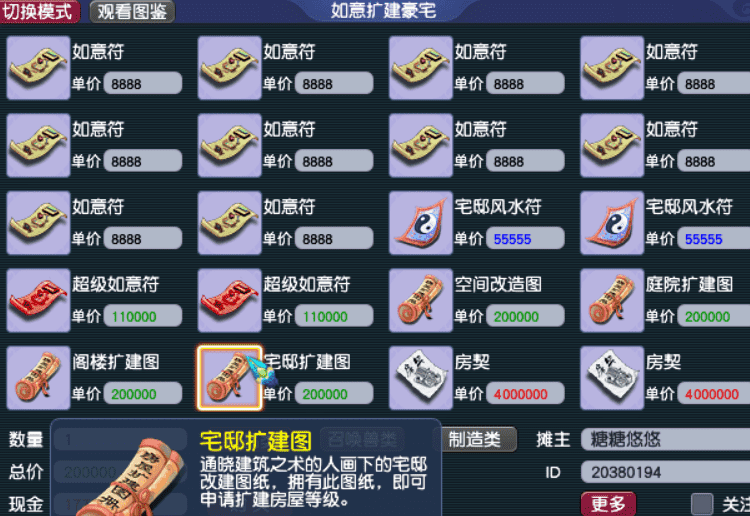
Task: Select the top-left 如意符 icon
Action: pos(38,68)
